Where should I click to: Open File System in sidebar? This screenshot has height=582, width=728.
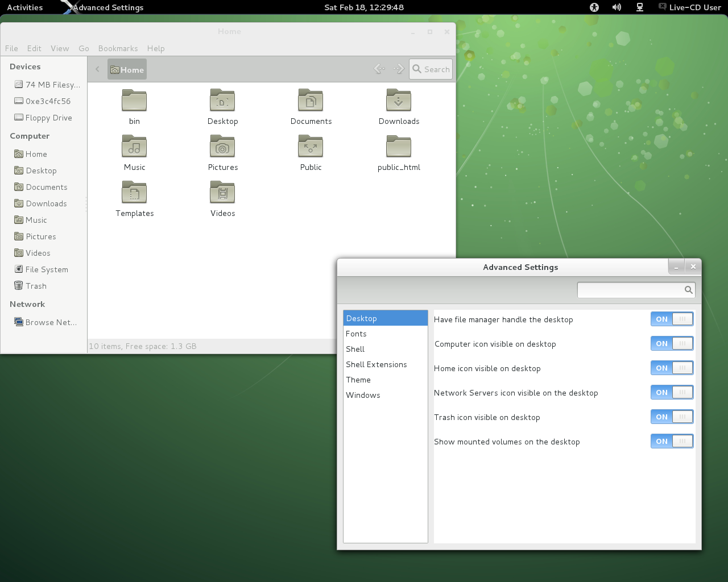click(41, 269)
